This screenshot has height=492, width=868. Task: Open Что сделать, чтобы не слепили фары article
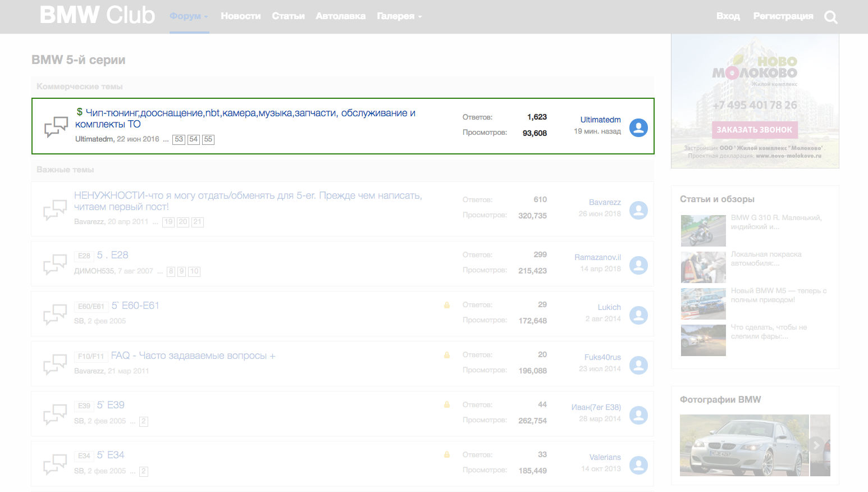pyautogui.click(x=769, y=331)
